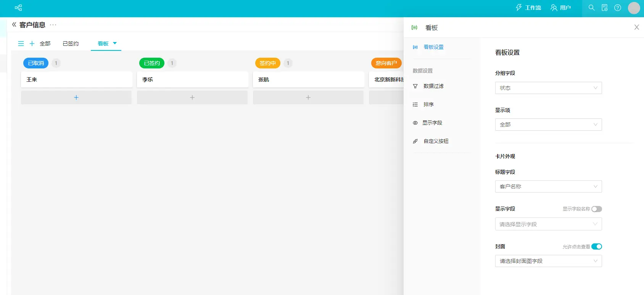Toggle the 允许点击查看 switch
The image size is (644, 295).
click(x=597, y=246)
